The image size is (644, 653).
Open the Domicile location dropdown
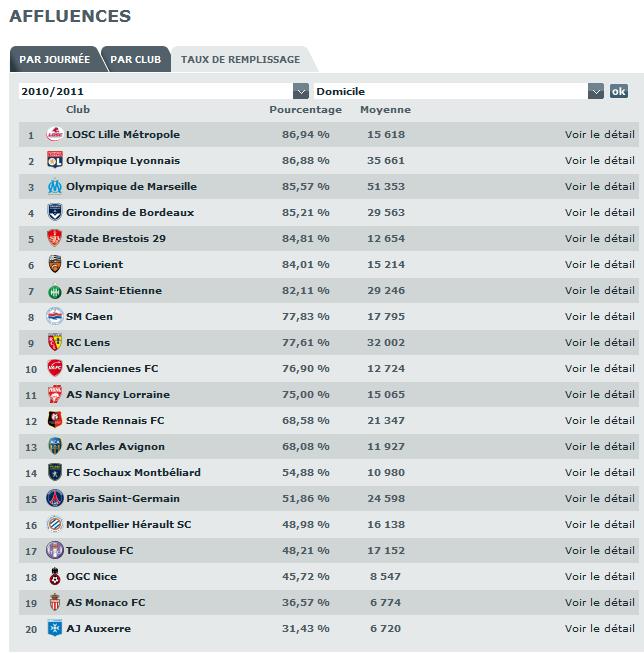pyautogui.click(x=596, y=91)
